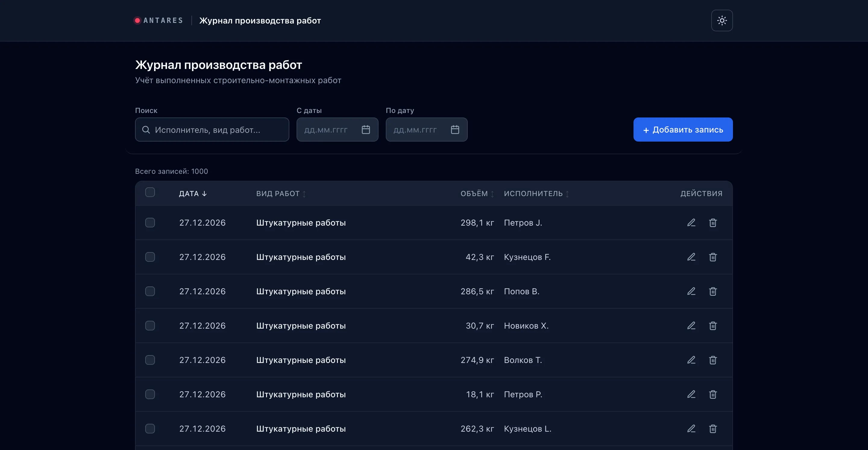Click the header title 'Журнал производства работ'
868x450 pixels.
(260, 20)
